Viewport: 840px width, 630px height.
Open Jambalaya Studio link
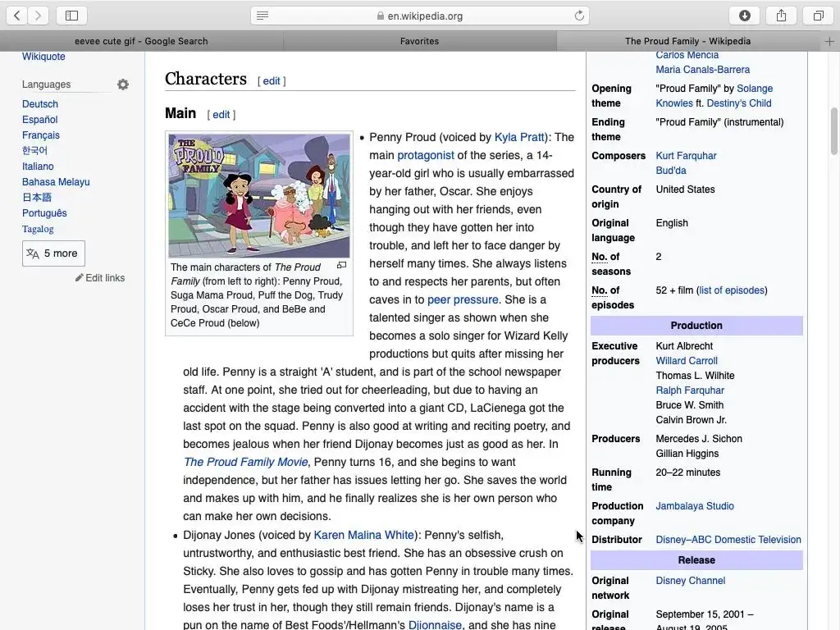(x=695, y=506)
